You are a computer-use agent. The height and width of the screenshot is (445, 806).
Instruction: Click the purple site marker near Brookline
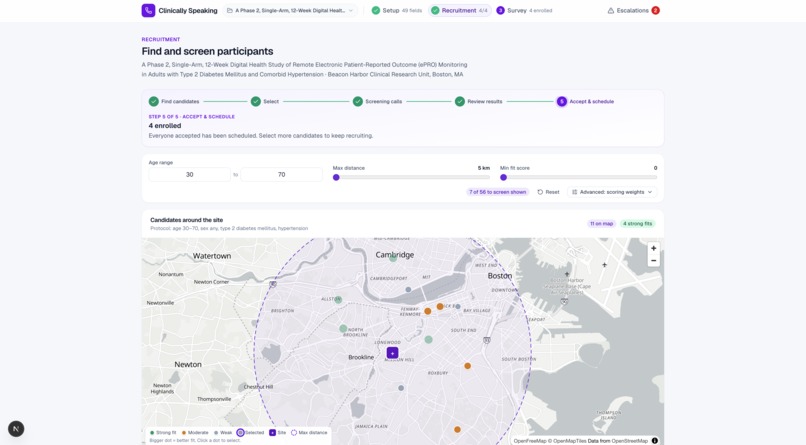click(x=392, y=353)
